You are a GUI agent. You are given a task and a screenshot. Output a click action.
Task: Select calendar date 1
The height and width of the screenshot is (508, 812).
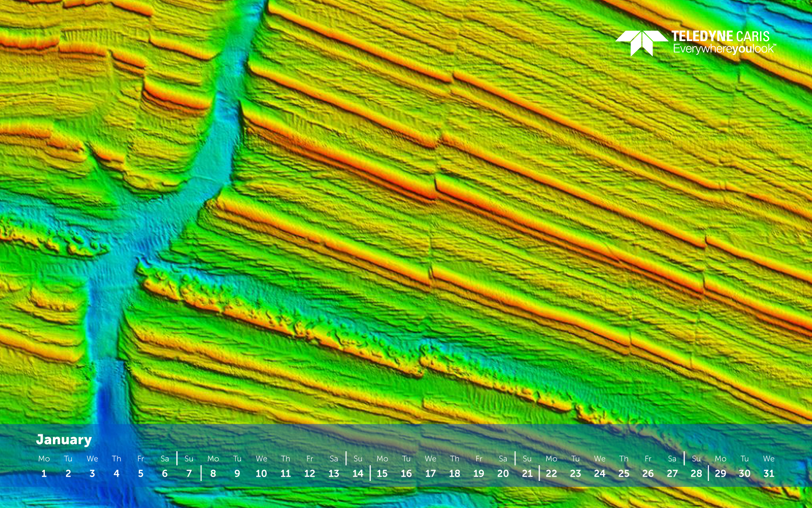coord(44,474)
